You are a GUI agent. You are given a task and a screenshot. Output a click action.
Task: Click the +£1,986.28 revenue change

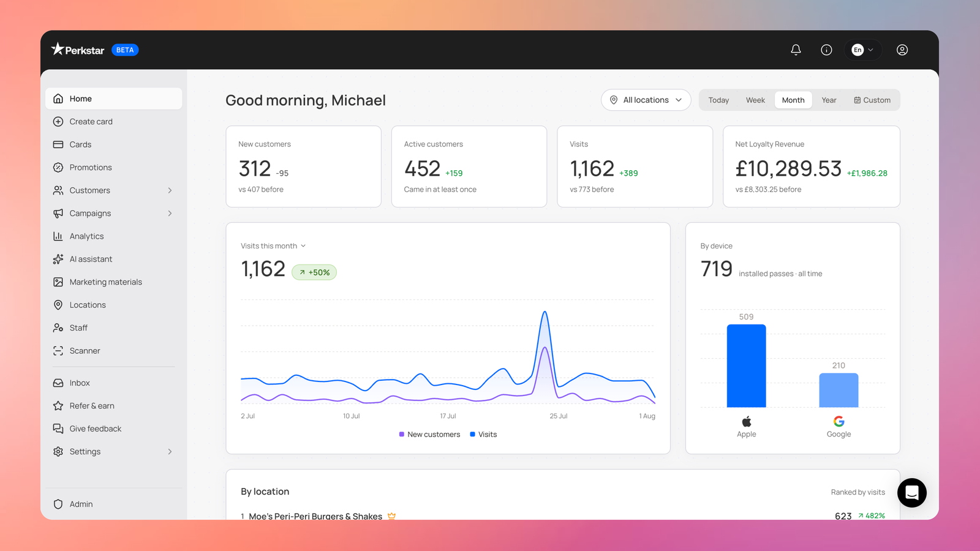867,173
